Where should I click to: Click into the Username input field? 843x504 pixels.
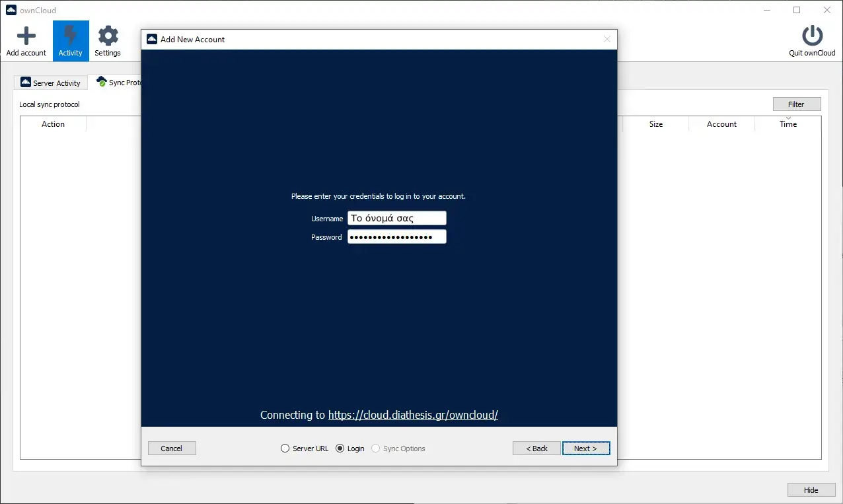coord(396,218)
